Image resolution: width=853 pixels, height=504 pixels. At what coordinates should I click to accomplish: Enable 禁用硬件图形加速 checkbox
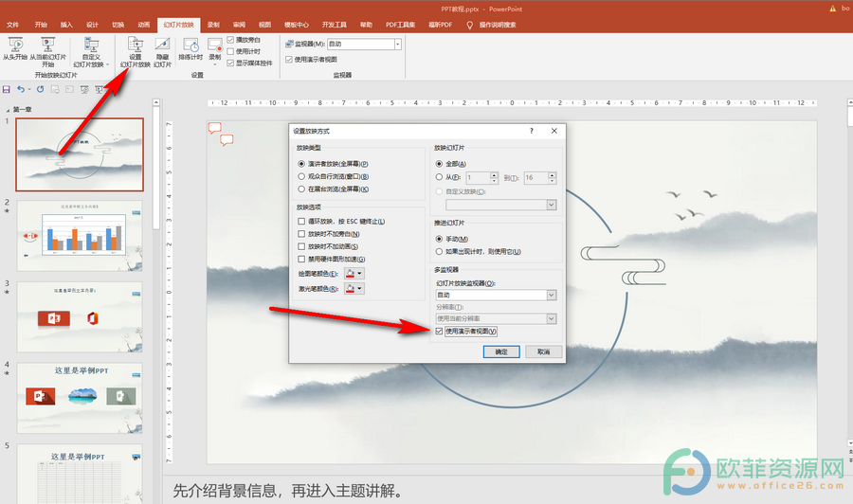(x=301, y=260)
